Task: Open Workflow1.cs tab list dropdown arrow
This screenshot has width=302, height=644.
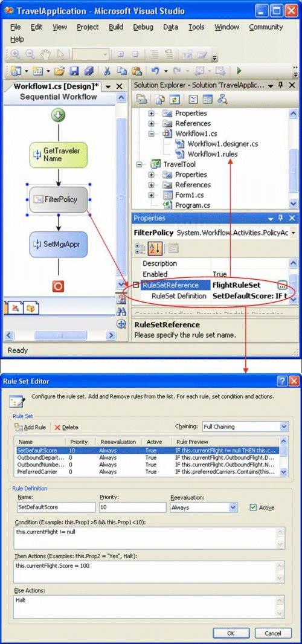Action: pyautogui.click(x=109, y=86)
